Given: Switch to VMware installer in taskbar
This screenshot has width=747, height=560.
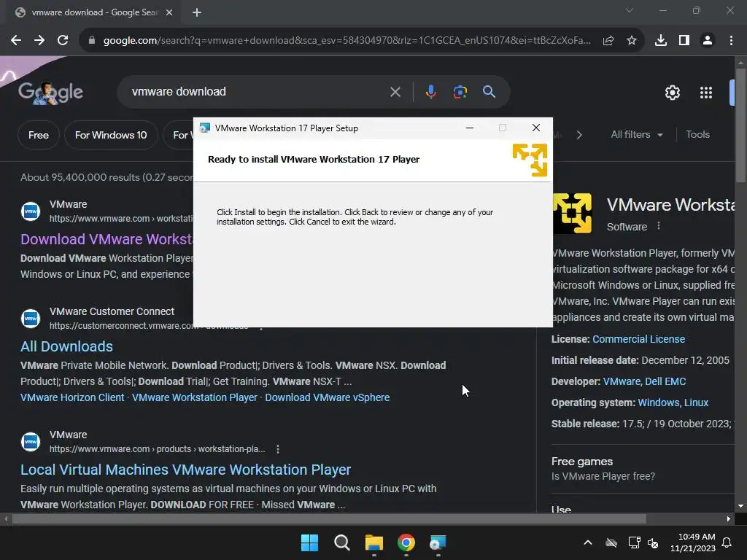Looking at the screenshot, I should tap(438, 542).
